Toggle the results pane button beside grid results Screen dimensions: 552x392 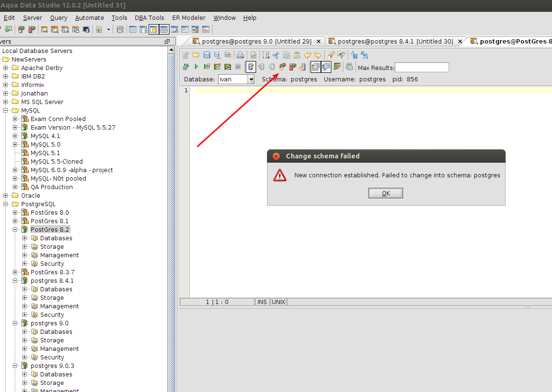click(326, 67)
